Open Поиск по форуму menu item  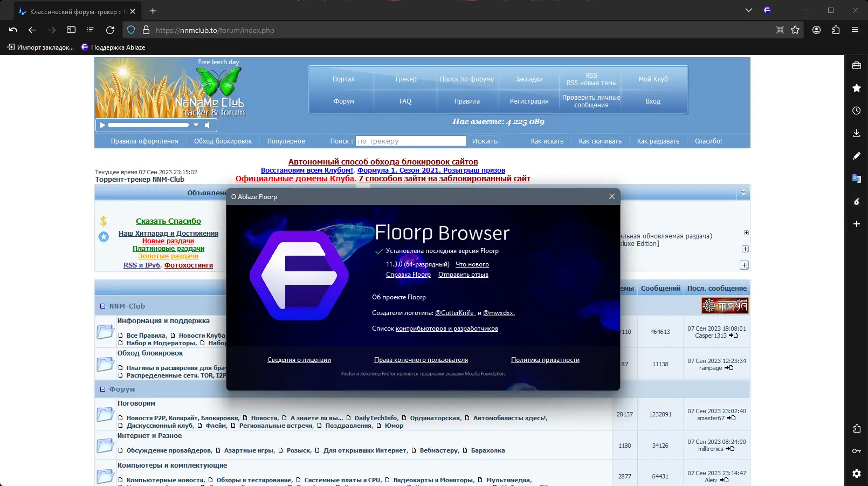tap(467, 79)
